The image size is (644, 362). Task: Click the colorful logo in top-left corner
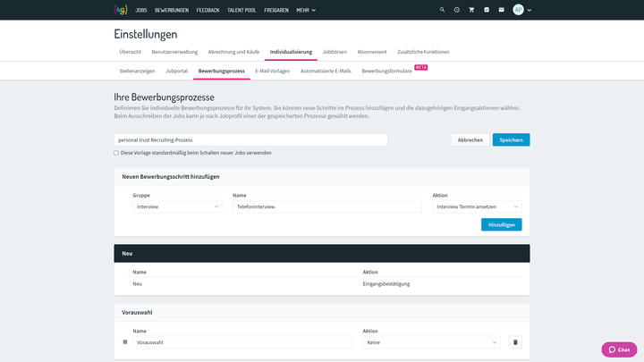click(x=121, y=10)
